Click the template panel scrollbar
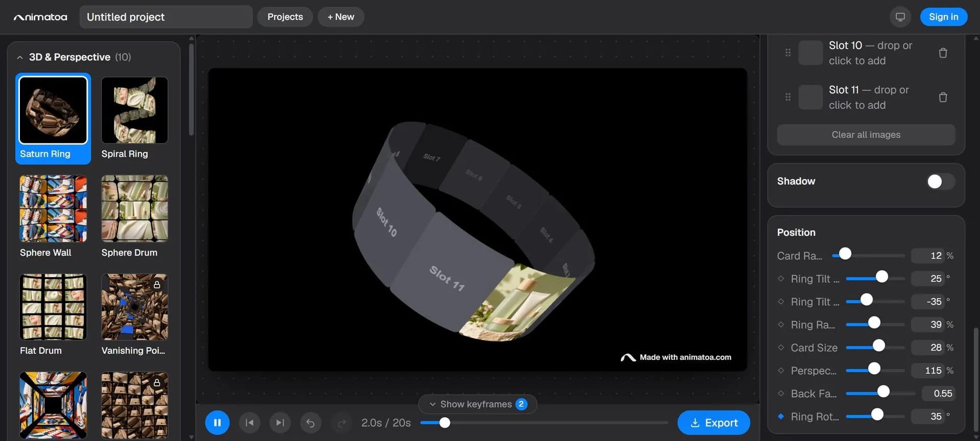 point(191,90)
